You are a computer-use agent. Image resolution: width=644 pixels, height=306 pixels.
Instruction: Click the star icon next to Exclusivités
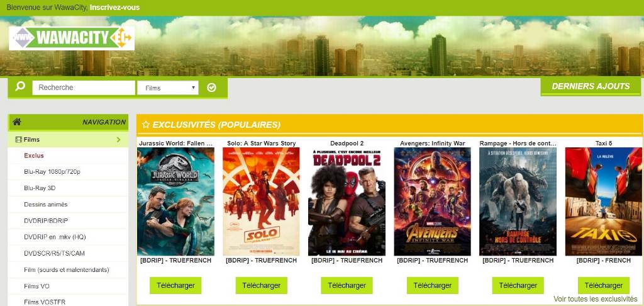click(x=145, y=125)
